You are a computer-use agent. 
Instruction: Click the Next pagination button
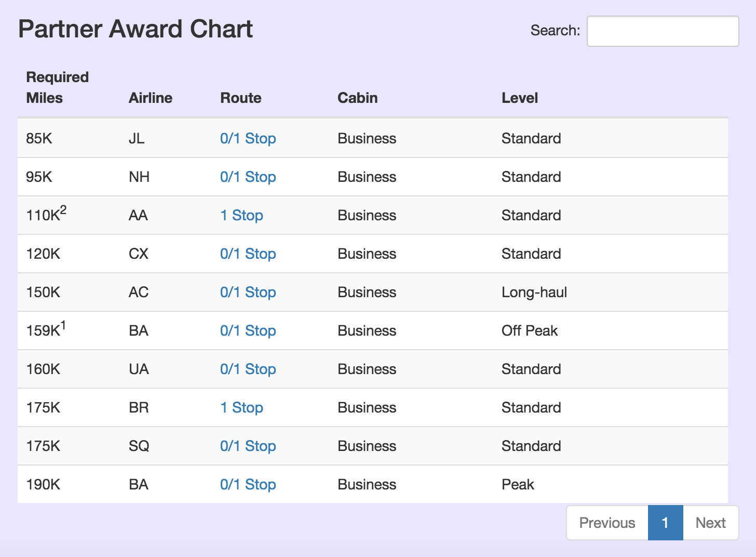(710, 523)
